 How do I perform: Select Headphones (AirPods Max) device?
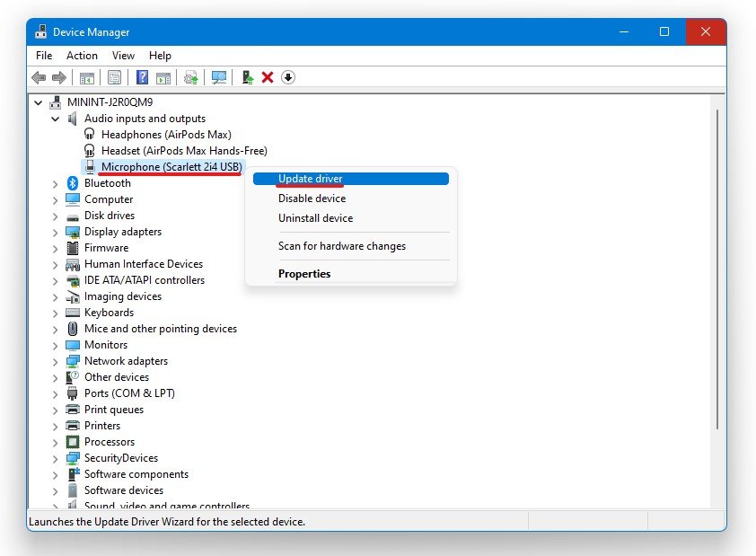click(166, 135)
